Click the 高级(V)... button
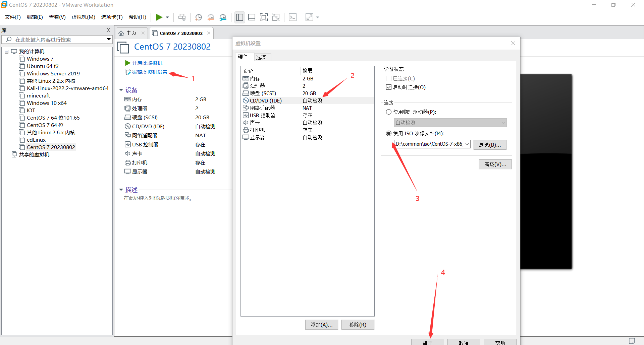This screenshot has height=345, width=644. 495,164
